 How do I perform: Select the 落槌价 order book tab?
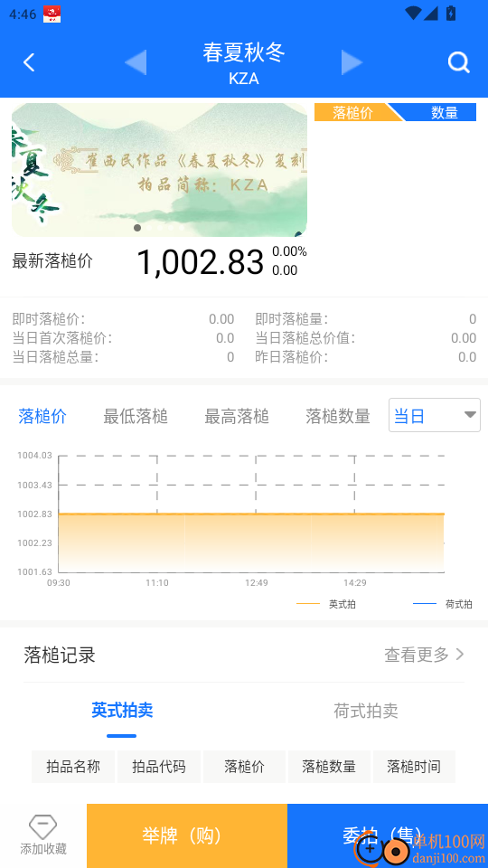point(352,112)
